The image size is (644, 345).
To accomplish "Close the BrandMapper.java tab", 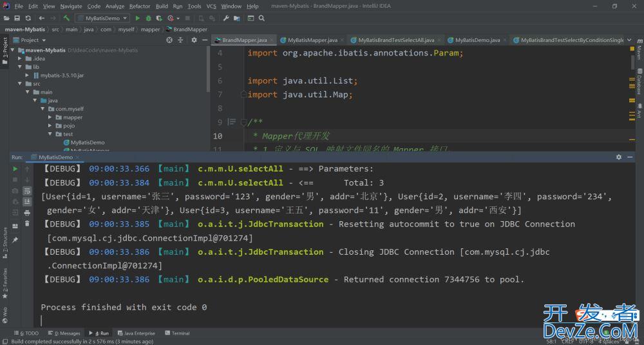I will (272, 40).
